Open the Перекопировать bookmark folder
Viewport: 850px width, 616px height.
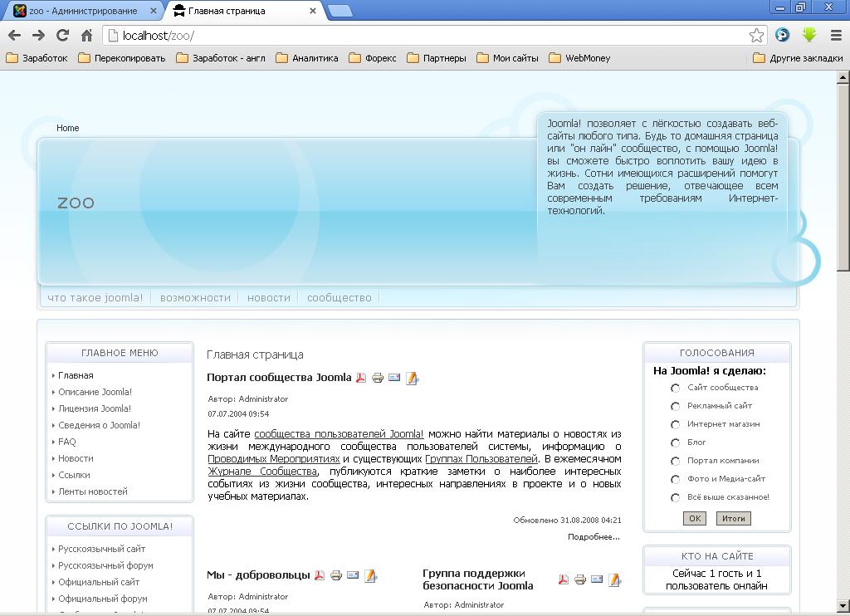click(x=122, y=58)
